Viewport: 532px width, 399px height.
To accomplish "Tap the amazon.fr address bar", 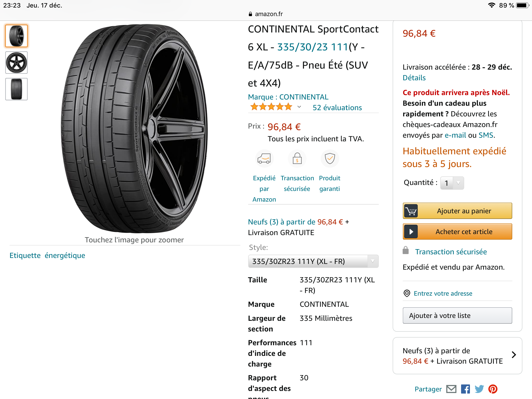I will click(266, 14).
